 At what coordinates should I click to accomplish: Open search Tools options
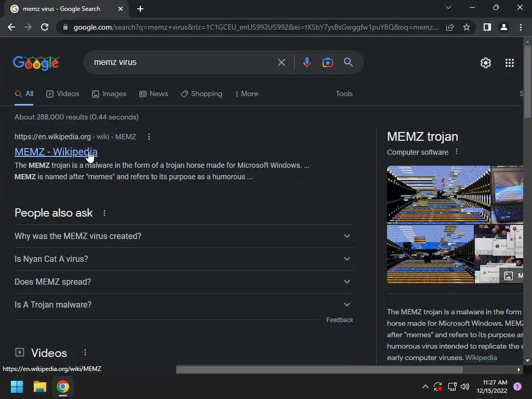click(x=344, y=94)
